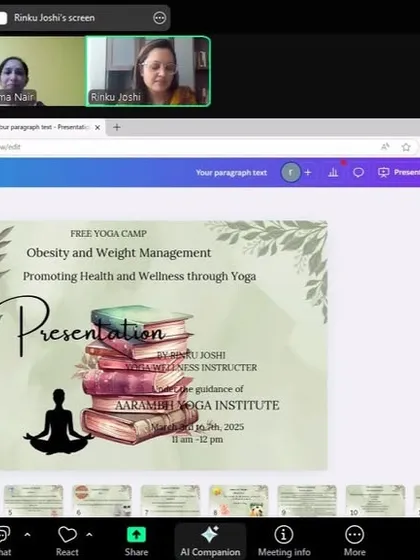Open slide 9 thumbnail
The image size is (420, 560).
coord(307,500)
